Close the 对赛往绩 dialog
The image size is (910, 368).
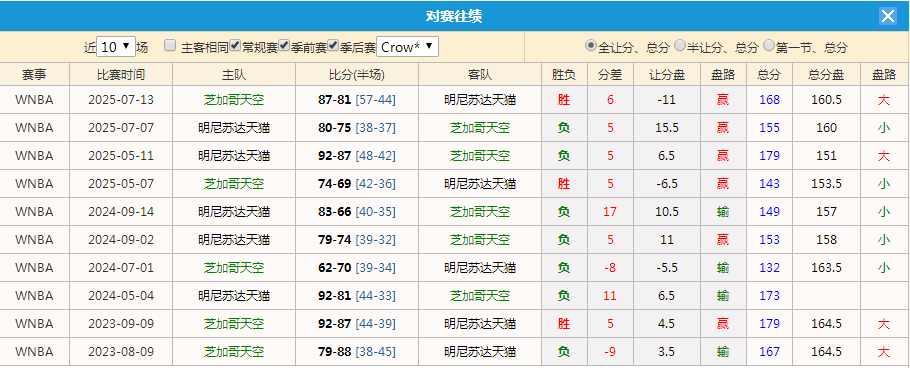pos(888,16)
